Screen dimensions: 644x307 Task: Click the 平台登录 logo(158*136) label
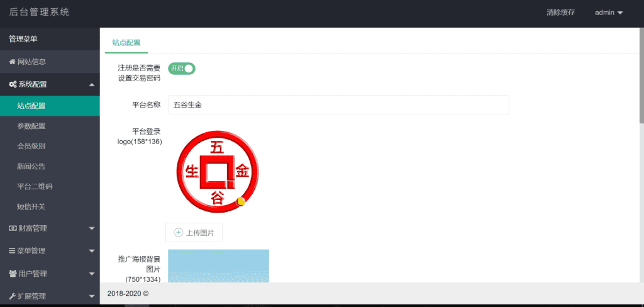(139, 137)
